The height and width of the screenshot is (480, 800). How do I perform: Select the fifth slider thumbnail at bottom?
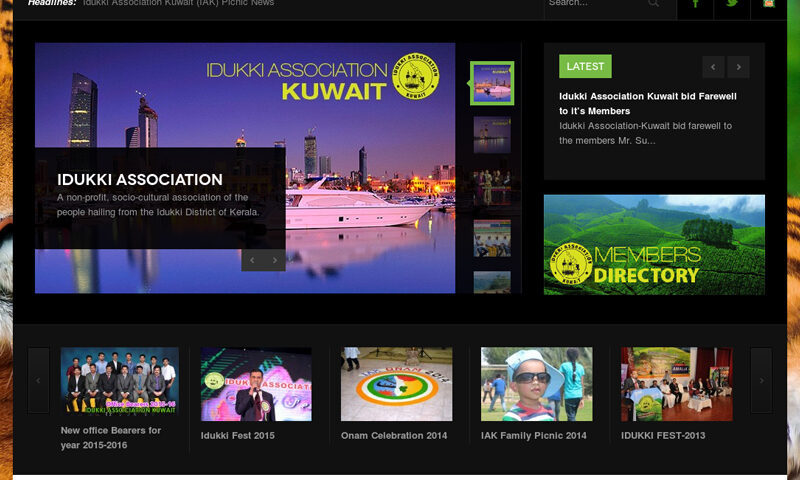pyautogui.click(x=492, y=283)
